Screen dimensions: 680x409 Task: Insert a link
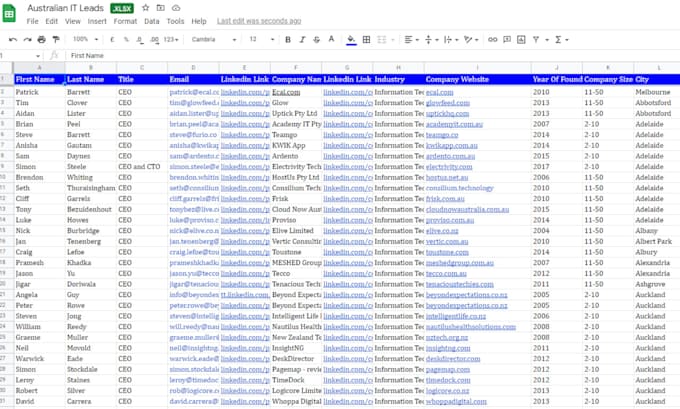[493, 39]
